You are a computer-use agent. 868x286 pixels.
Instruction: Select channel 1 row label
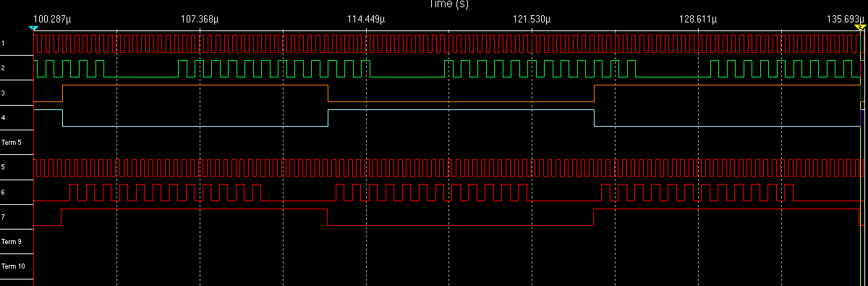4,43
